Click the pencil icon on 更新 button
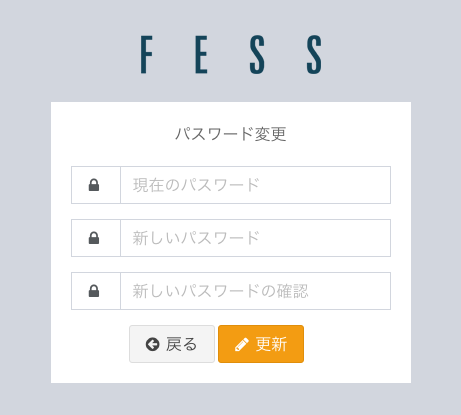 click(242, 344)
